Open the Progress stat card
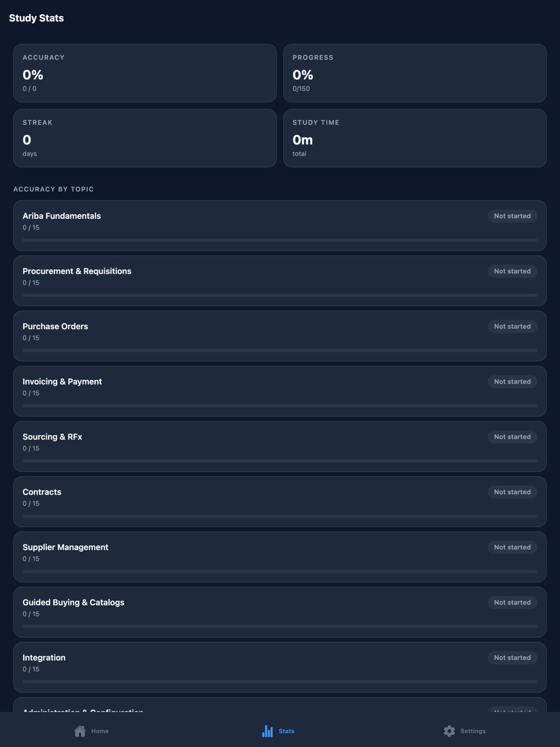 click(415, 73)
